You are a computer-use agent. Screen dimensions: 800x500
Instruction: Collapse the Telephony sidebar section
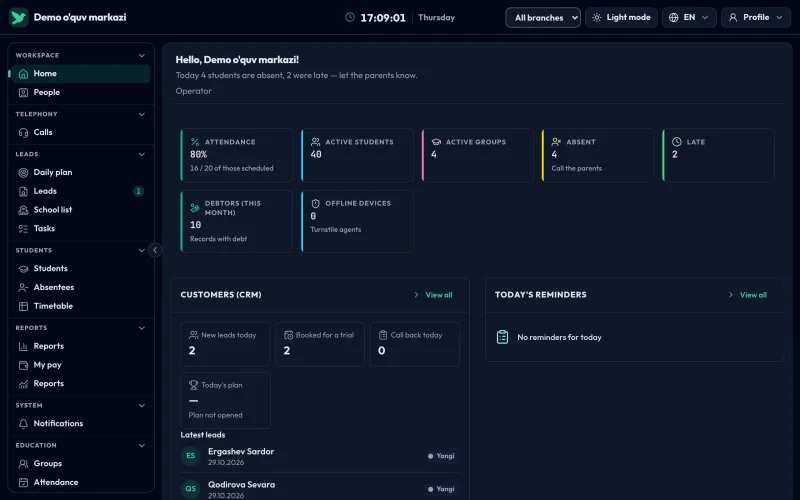pyautogui.click(x=142, y=114)
